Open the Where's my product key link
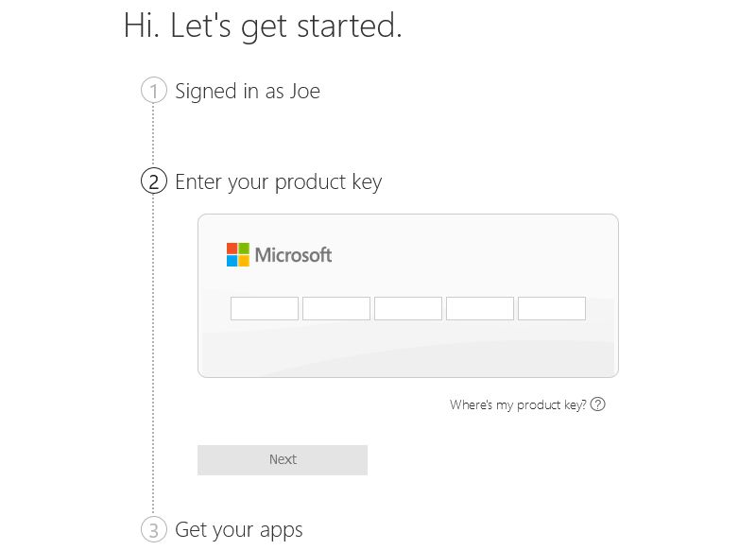756x550 pixels. [x=522, y=404]
